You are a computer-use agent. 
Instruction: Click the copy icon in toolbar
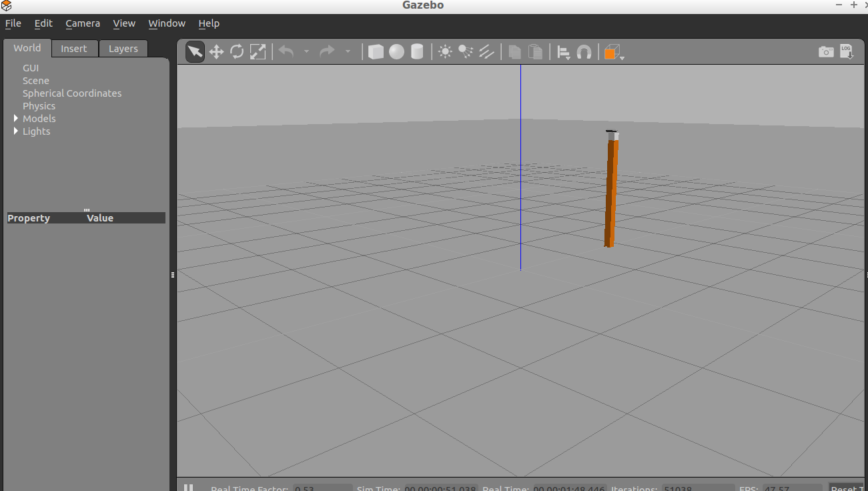(x=514, y=52)
